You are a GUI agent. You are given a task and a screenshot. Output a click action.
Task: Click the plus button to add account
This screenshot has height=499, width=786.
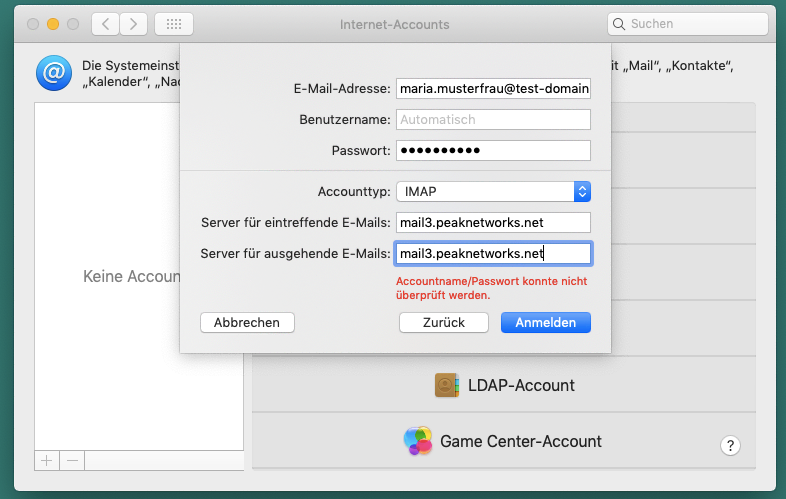click(46, 461)
